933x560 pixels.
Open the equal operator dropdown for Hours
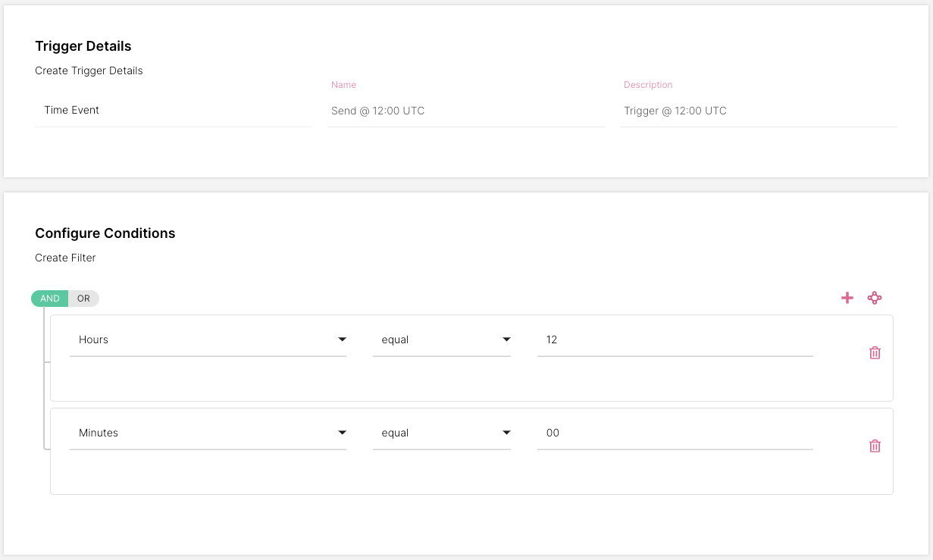coord(441,340)
